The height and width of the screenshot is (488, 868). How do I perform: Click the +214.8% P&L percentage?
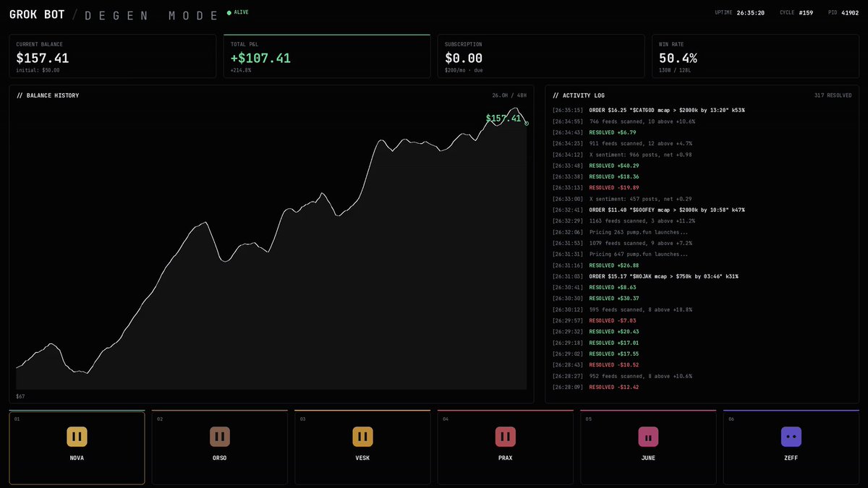point(242,70)
